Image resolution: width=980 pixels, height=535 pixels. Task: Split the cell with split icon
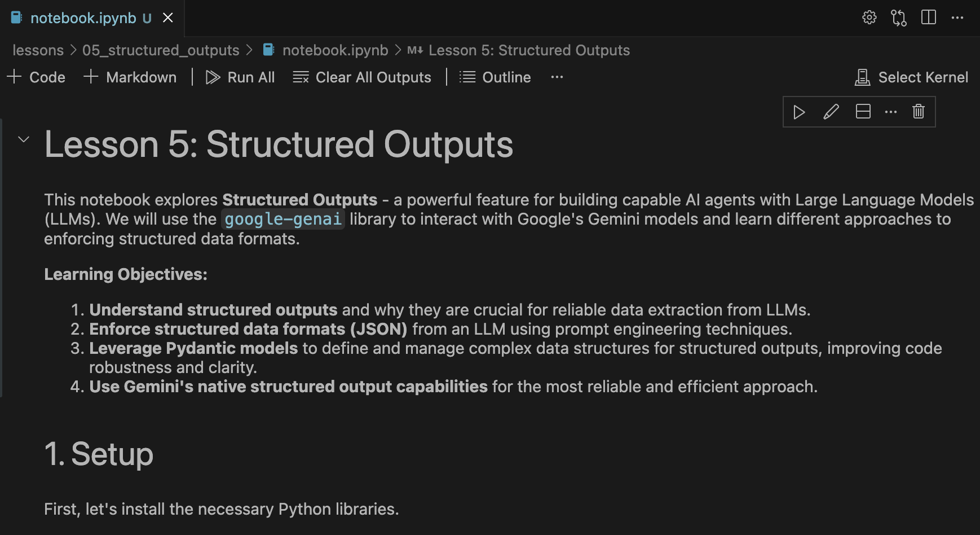(x=863, y=112)
